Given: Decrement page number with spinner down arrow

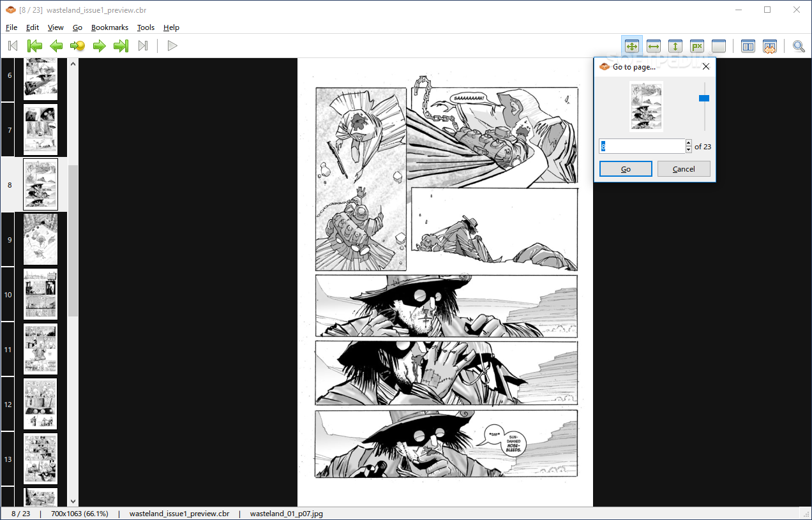Looking at the screenshot, I should [x=688, y=150].
